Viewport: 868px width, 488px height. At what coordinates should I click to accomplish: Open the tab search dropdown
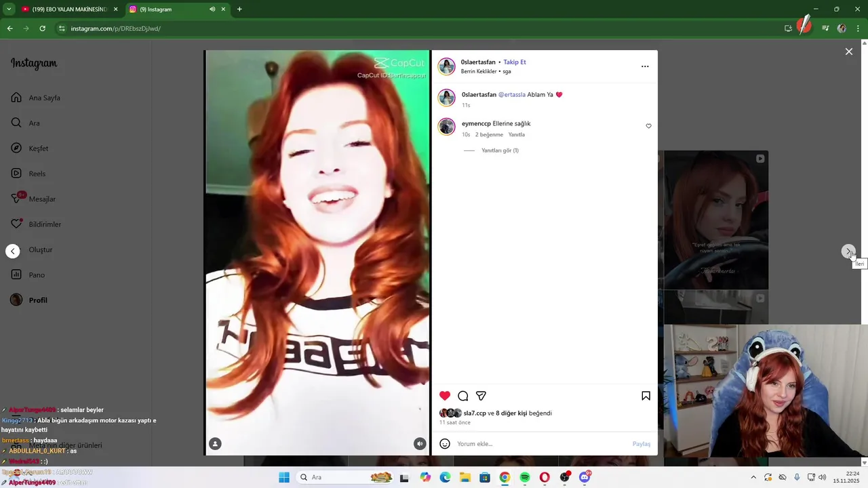pyautogui.click(x=9, y=9)
